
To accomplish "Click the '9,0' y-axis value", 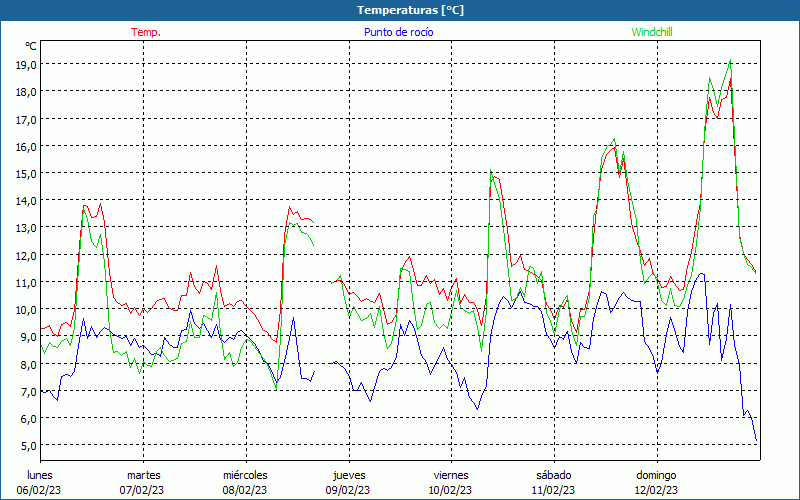I will tap(29, 337).
